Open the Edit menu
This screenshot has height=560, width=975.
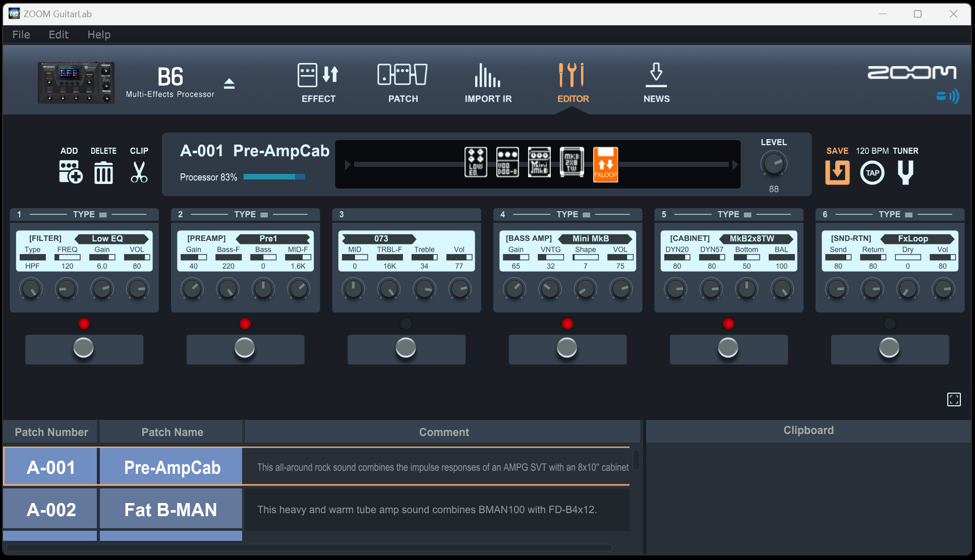pos(59,35)
